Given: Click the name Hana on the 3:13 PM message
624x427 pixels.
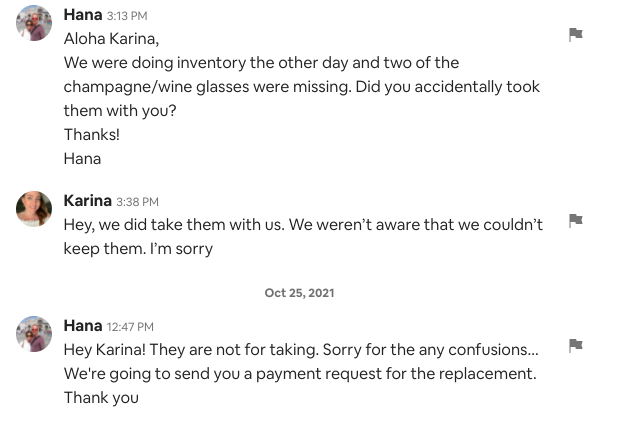Looking at the screenshot, I should (x=82, y=15).
